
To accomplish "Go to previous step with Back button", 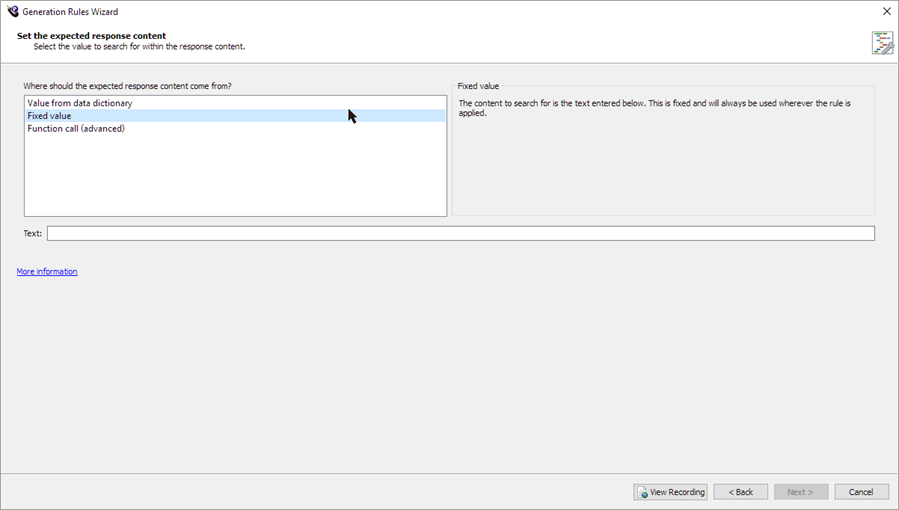I will [740, 492].
